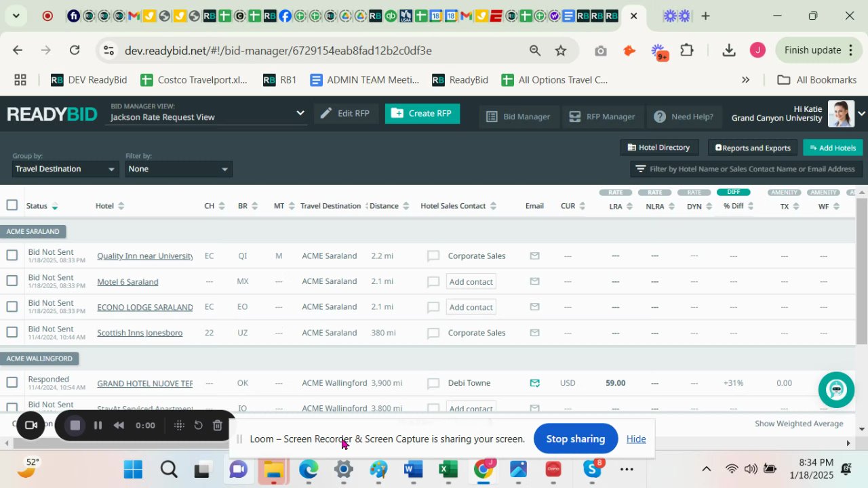The width and height of the screenshot is (868, 488).
Task: Click email envelope icon in Motel 6 row
Action: [534, 281]
